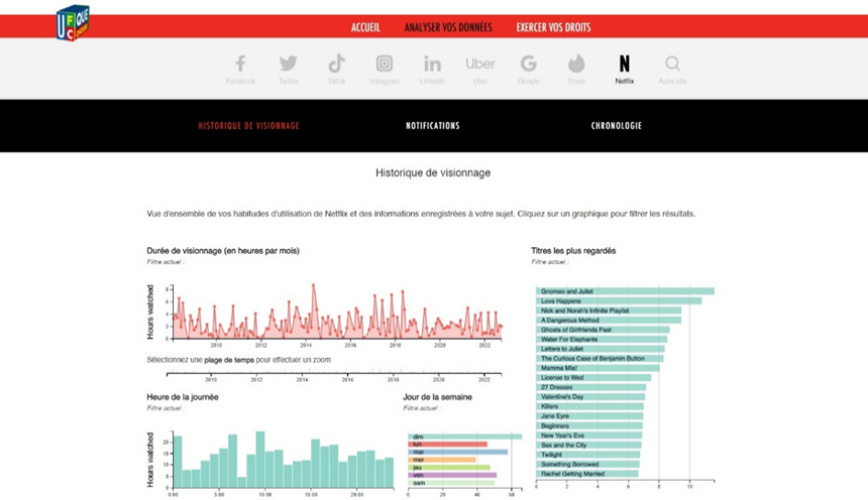Screen dimensions: 868x500
Task: Select the Rachel Getting Married bar
Action: click(x=587, y=474)
